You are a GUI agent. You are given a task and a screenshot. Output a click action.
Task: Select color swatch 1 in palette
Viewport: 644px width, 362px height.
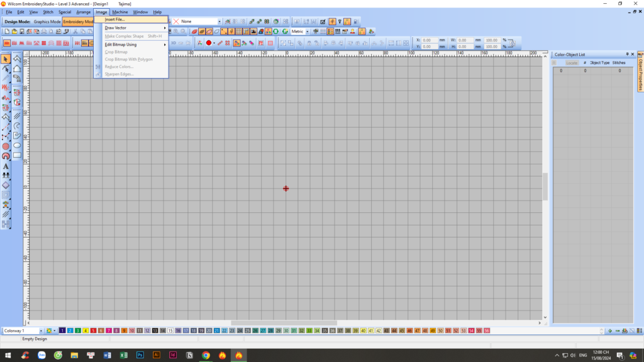[x=62, y=331]
